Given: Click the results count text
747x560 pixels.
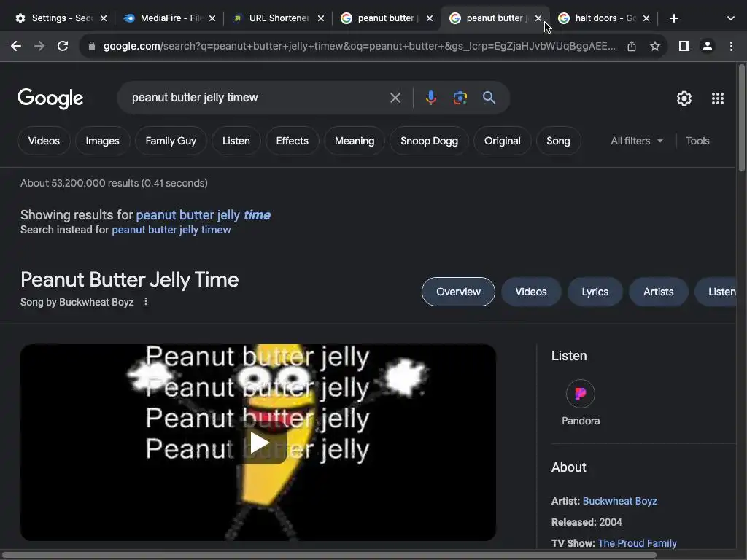Looking at the screenshot, I should [x=114, y=183].
